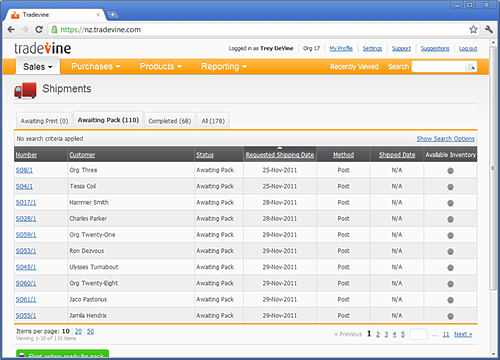Click inventory indicator for SO61/1

[450, 300]
